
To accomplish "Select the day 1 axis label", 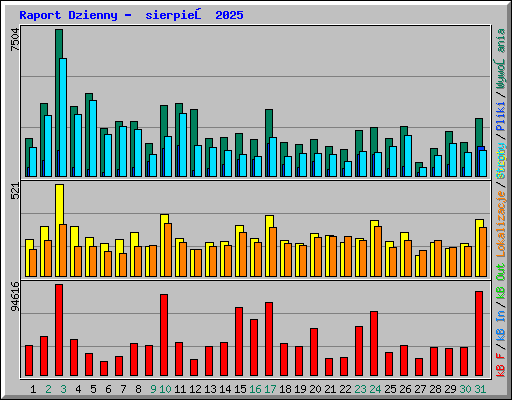I will point(33,389).
